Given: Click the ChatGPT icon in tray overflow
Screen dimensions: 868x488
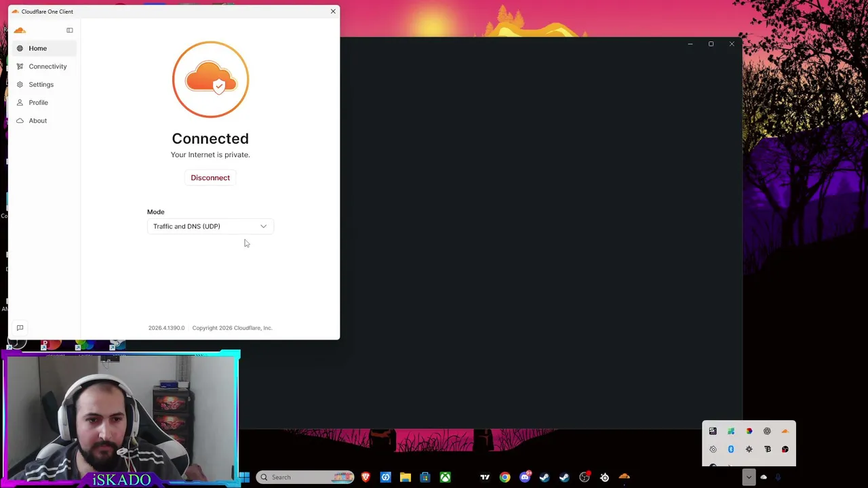Looking at the screenshot, I should coord(767,431).
